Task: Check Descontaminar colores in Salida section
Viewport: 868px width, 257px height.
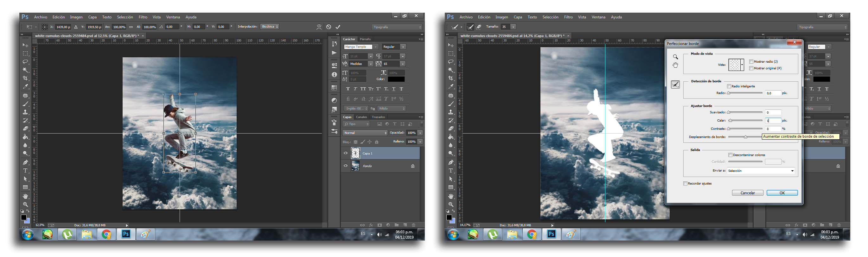Action: [730, 155]
